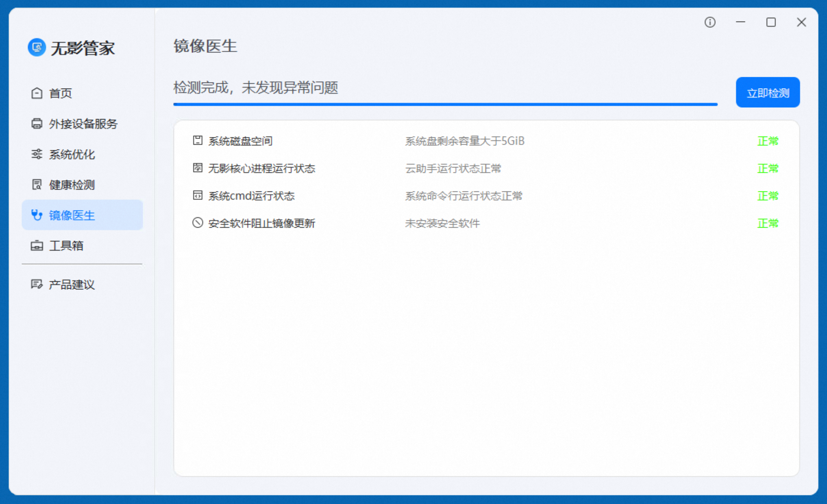Click 正常 status of 系统磁盘空间
The height and width of the screenshot is (504, 827).
coord(768,141)
